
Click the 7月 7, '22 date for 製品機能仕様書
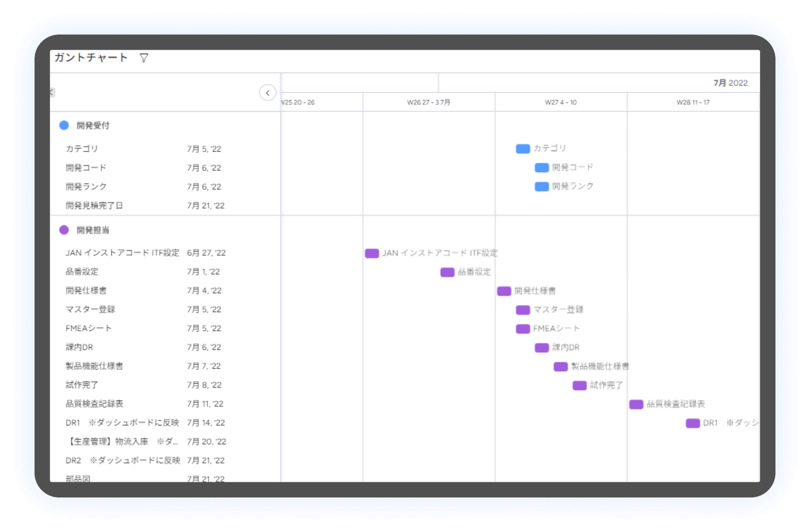point(204,366)
